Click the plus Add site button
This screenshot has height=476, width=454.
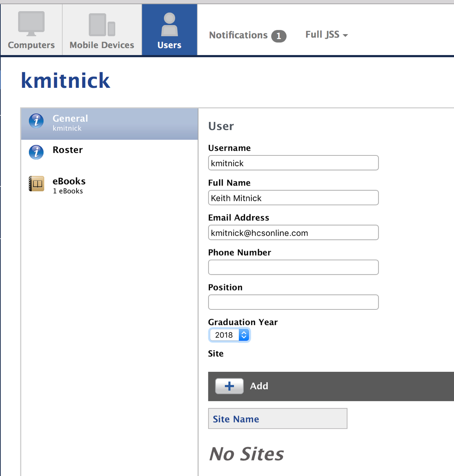point(229,386)
